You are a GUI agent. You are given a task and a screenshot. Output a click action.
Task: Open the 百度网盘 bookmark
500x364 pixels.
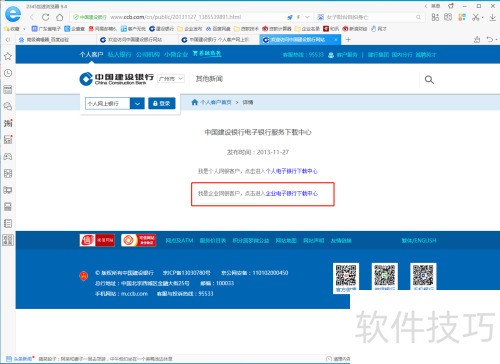218,29
